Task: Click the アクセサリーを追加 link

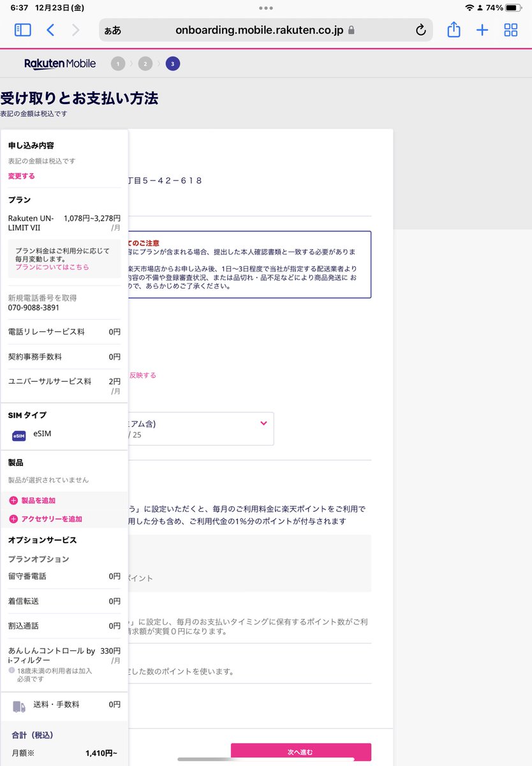Action: coord(52,519)
